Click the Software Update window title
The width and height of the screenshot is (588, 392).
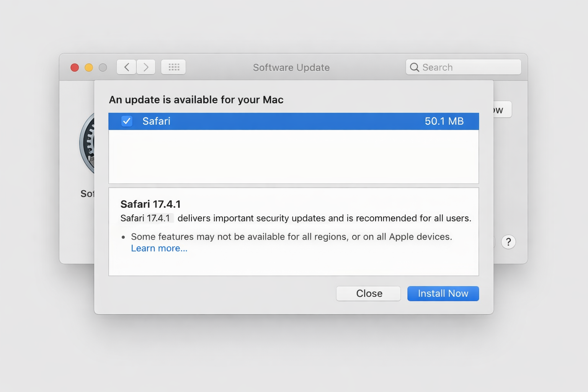(x=291, y=68)
